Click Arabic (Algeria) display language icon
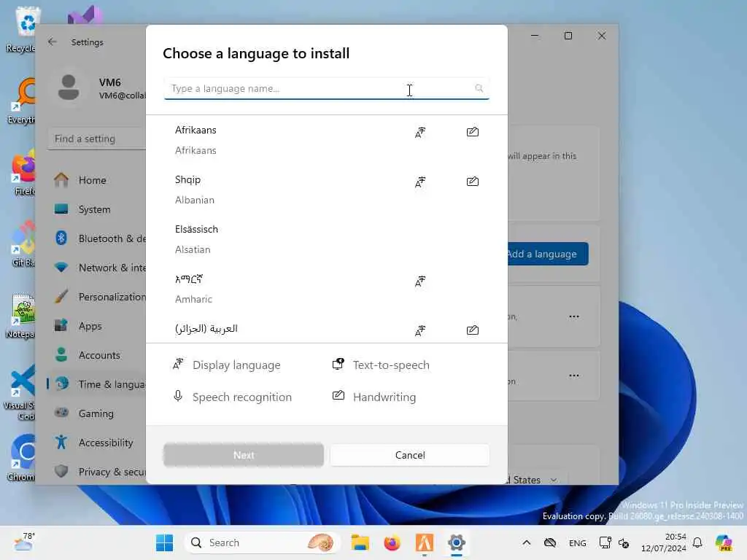The image size is (747, 560). click(x=419, y=330)
